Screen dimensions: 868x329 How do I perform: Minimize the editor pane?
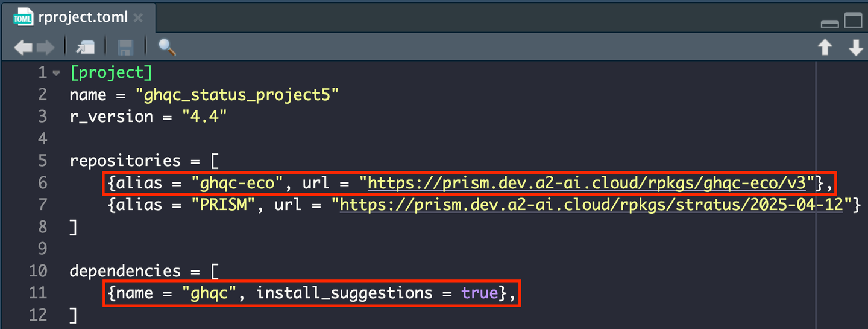(x=830, y=24)
